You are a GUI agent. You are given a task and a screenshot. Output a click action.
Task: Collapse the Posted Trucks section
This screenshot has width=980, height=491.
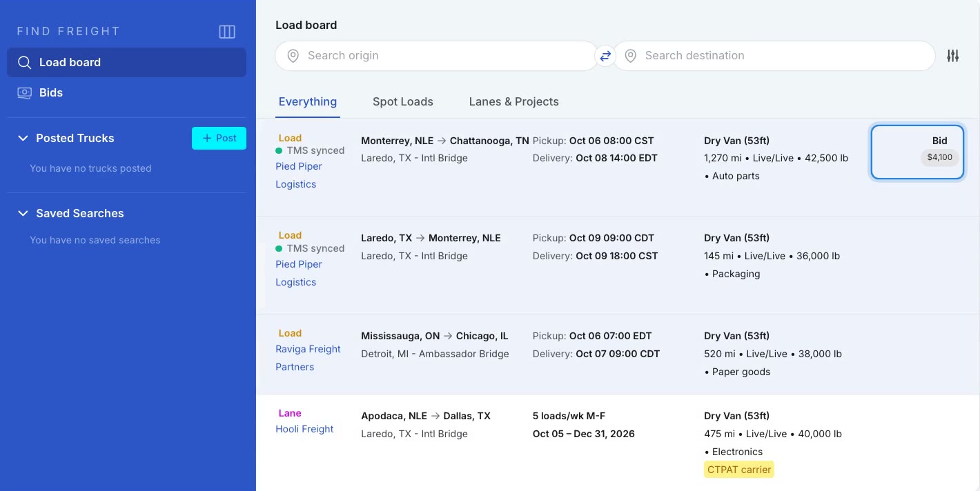click(23, 138)
